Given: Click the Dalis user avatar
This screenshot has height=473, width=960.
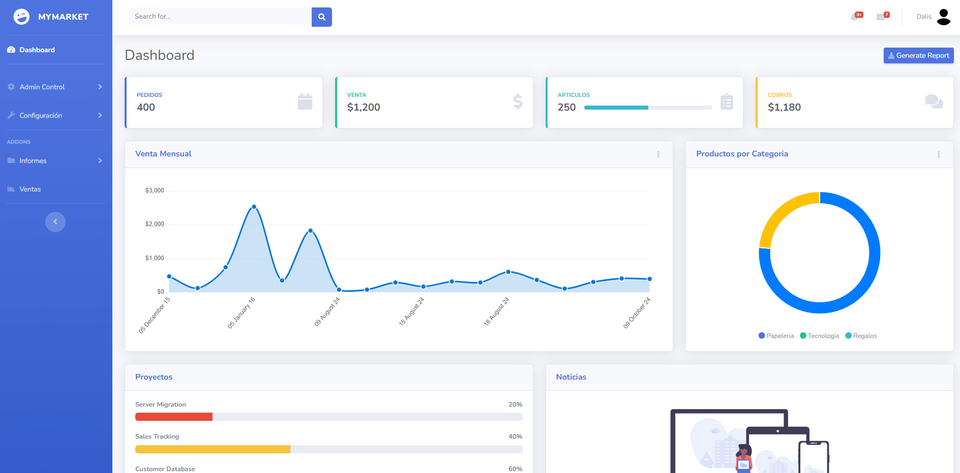Looking at the screenshot, I should tap(943, 17).
